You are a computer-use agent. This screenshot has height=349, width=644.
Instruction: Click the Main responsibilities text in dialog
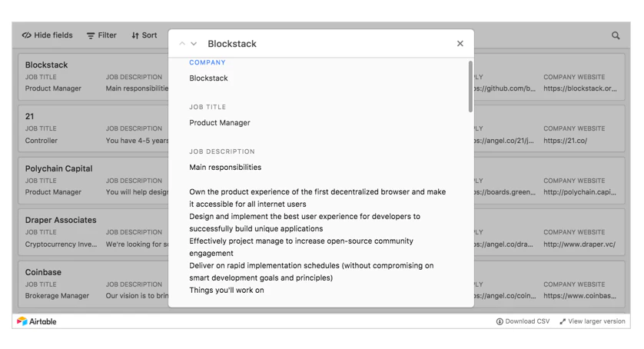click(x=225, y=168)
